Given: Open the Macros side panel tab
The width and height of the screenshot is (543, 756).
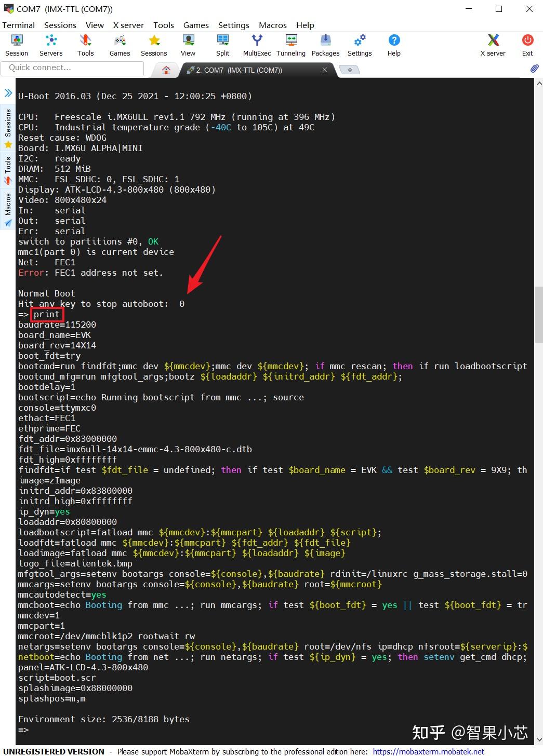Looking at the screenshot, I should point(8,210).
